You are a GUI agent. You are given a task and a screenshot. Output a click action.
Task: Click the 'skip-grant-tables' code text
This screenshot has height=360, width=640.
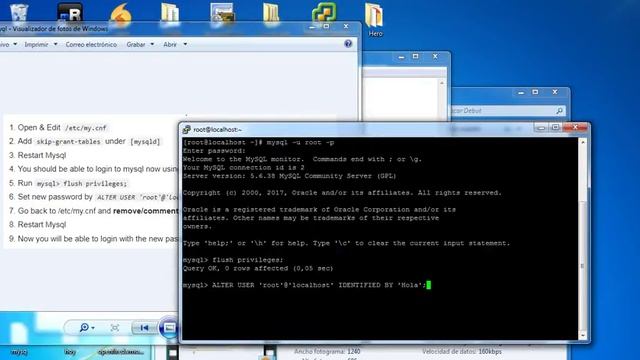[68, 142]
